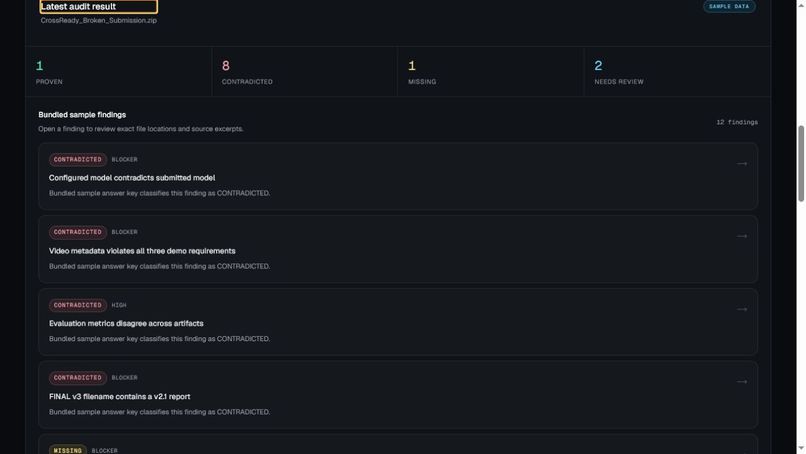The width and height of the screenshot is (806, 454).
Task: Select the Needs Review count stat card
Action: click(677, 72)
